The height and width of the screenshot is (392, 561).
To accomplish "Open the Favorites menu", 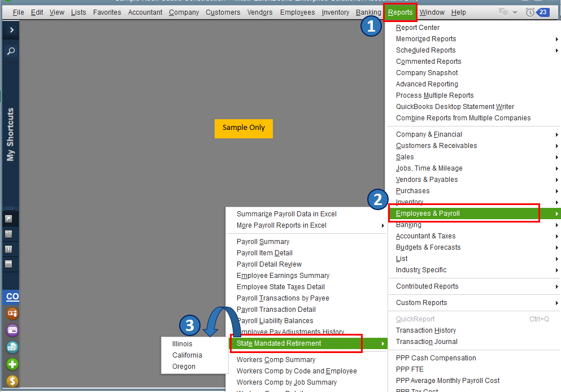I will pos(107,12).
